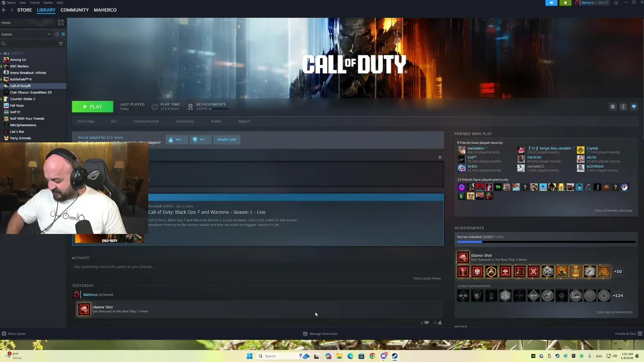
Task: Open the Discussions link
Action: [x=185, y=121]
